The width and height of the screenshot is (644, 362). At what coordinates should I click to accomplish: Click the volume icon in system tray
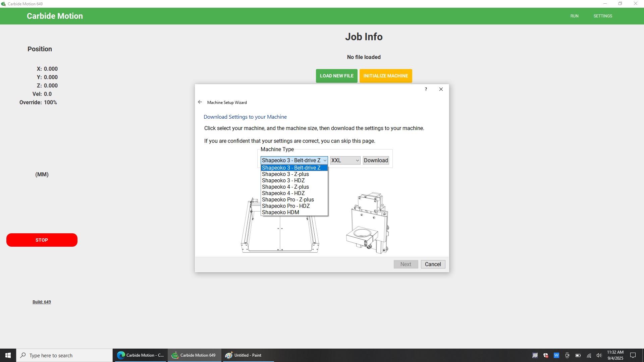tap(599, 355)
